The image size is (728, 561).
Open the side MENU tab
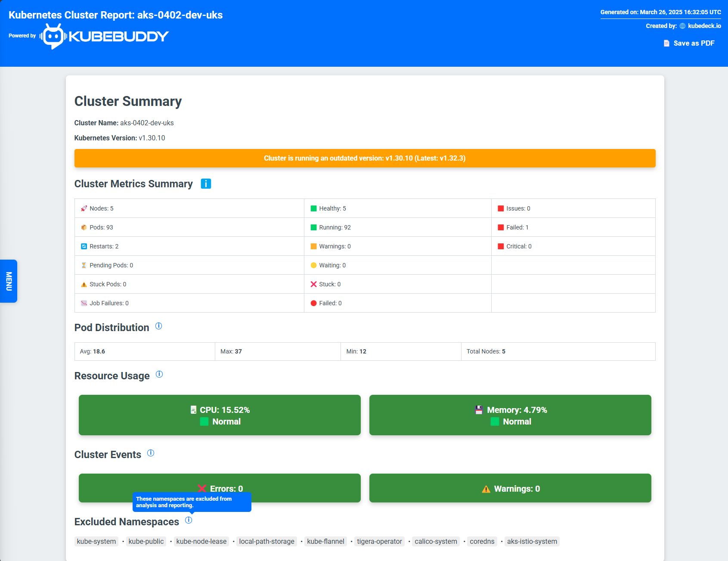pos(9,281)
